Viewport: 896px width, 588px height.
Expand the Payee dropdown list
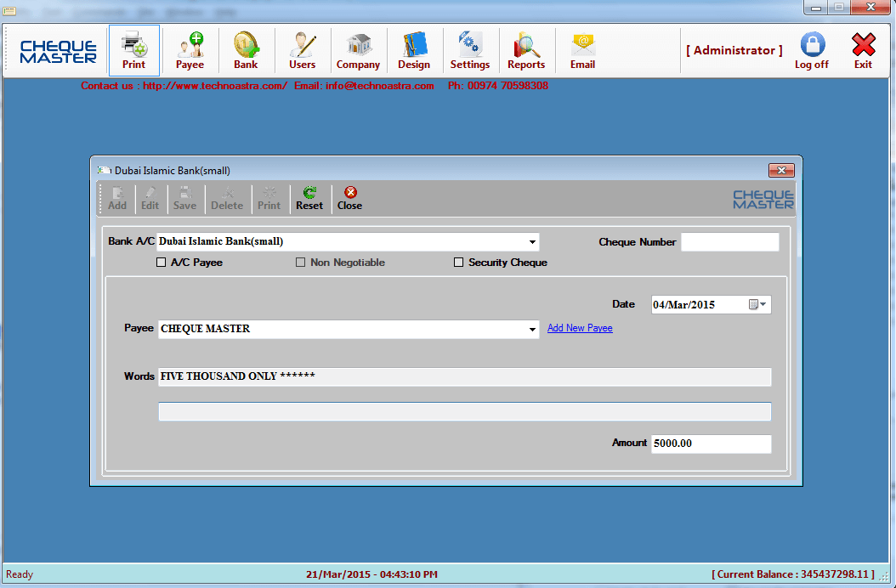[532, 329]
